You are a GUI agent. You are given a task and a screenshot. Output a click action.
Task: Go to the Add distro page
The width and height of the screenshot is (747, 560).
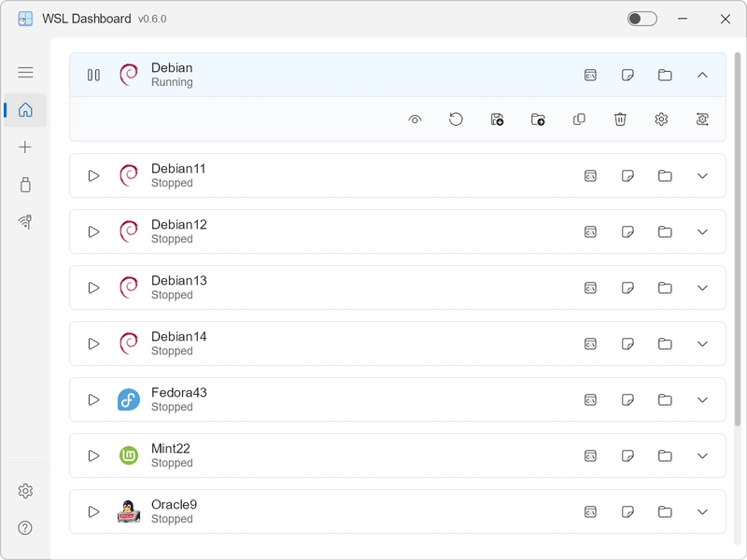point(25,147)
